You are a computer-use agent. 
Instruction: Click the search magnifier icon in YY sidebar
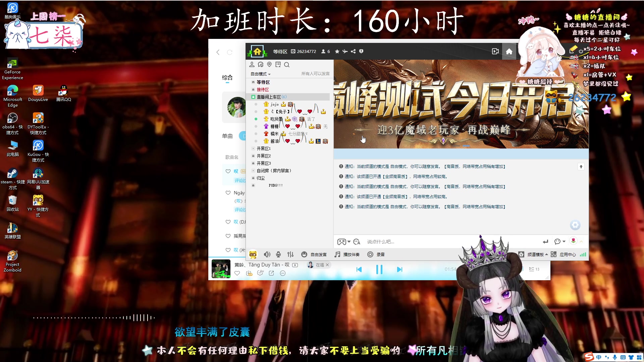click(x=287, y=64)
